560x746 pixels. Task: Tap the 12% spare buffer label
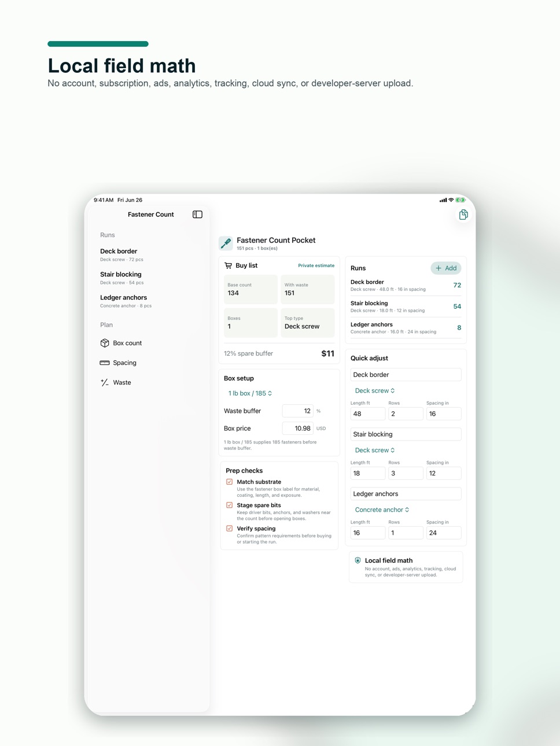[x=248, y=353]
